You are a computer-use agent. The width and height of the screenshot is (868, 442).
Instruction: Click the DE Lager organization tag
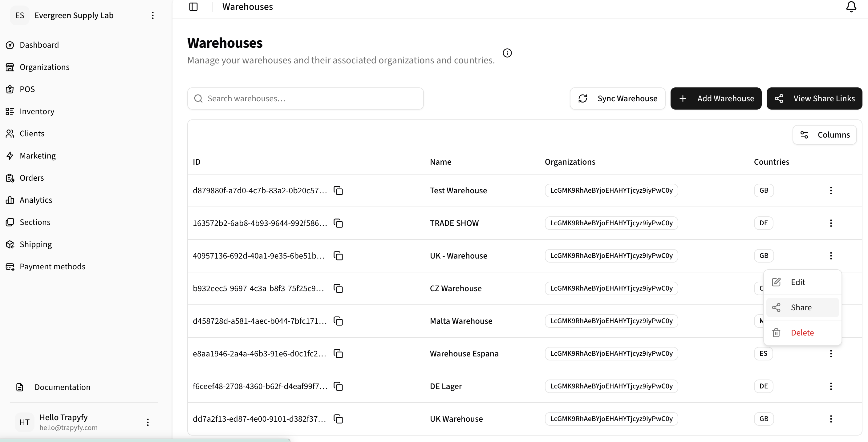coord(611,386)
